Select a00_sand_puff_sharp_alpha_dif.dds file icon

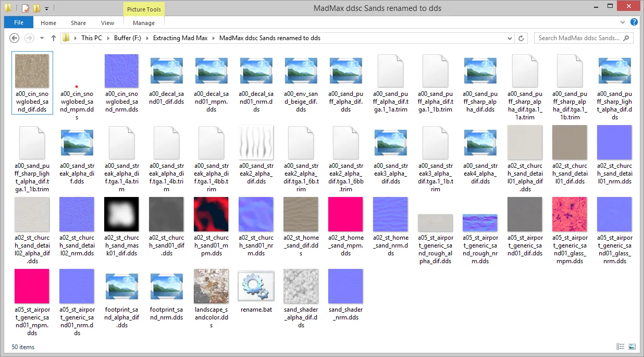pyautogui.click(x=480, y=71)
